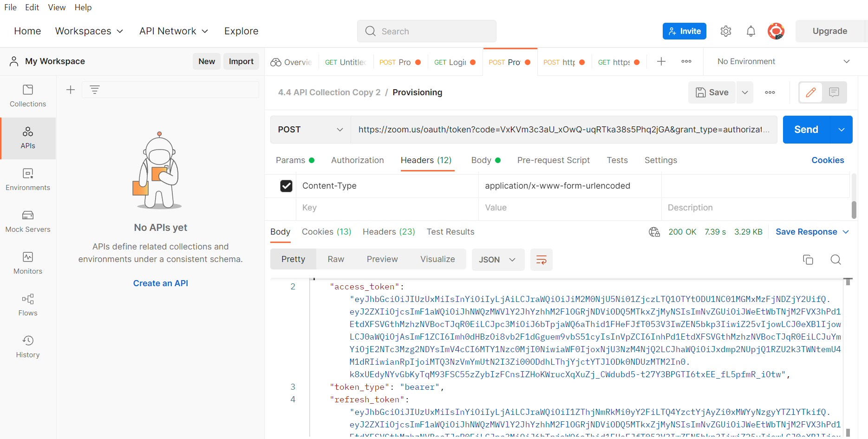Click the Send button
This screenshot has height=439, width=868.
click(x=806, y=130)
